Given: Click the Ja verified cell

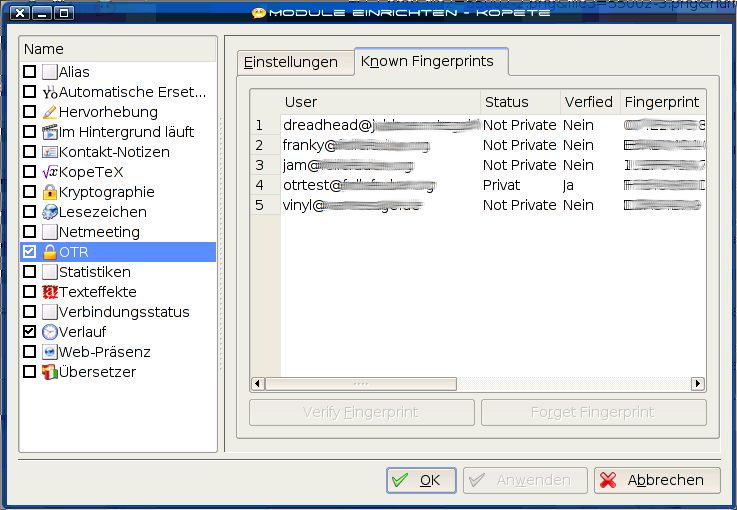Looking at the screenshot, I should (x=590, y=185).
